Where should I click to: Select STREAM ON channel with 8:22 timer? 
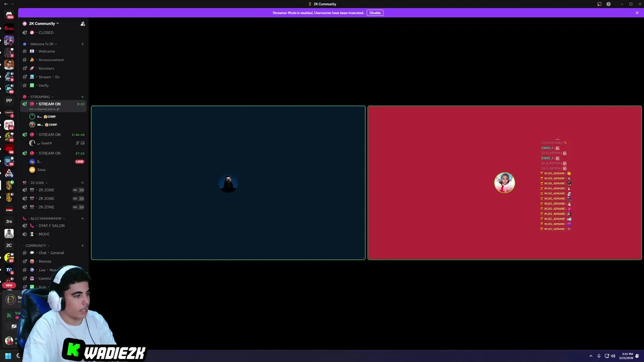pos(53,104)
